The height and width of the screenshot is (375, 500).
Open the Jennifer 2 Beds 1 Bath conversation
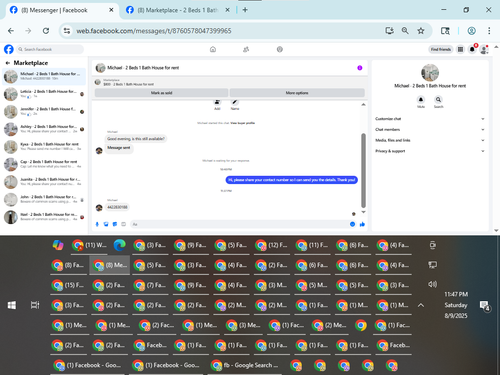[x=44, y=112]
